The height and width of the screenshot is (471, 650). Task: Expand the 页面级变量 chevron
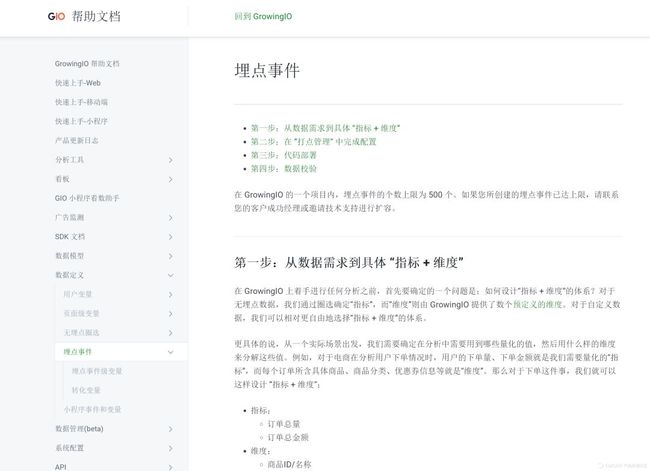coord(171,313)
